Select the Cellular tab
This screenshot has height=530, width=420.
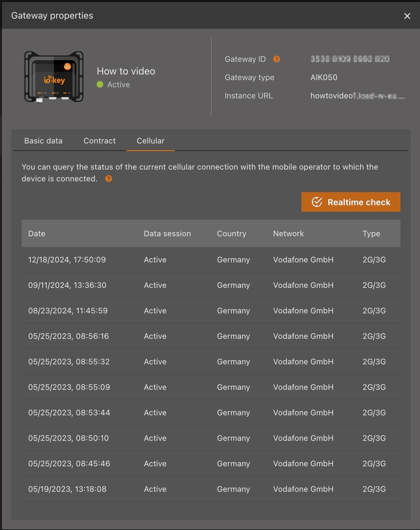coord(151,141)
